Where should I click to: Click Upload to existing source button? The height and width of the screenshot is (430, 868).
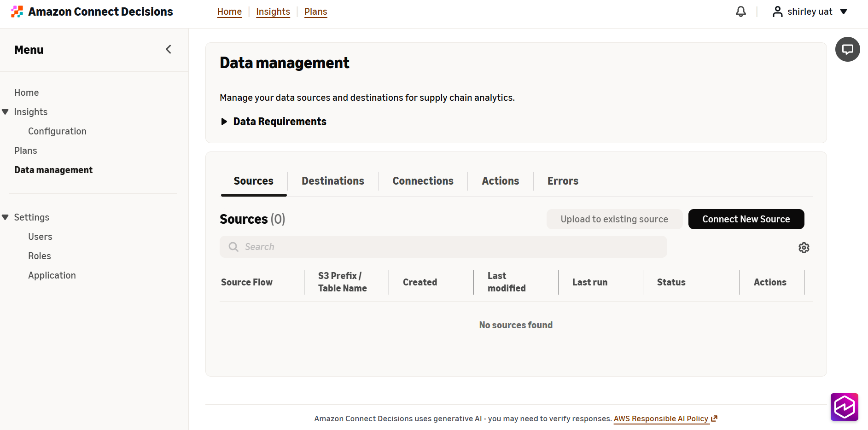pos(614,219)
